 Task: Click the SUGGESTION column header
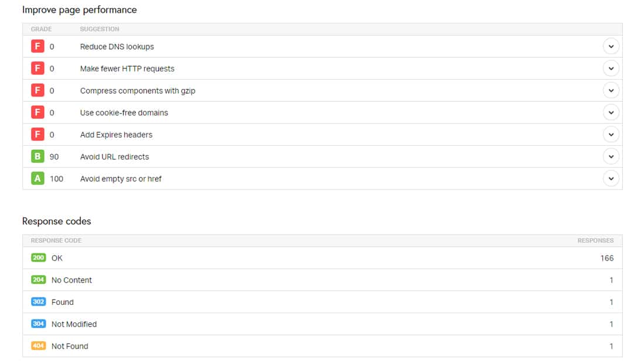100,29
